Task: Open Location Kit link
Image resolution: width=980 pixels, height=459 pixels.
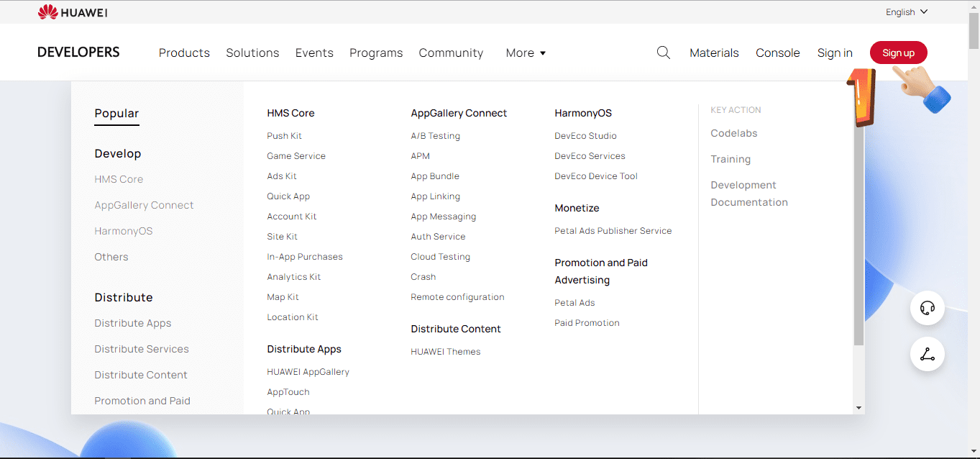Action: (x=293, y=317)
